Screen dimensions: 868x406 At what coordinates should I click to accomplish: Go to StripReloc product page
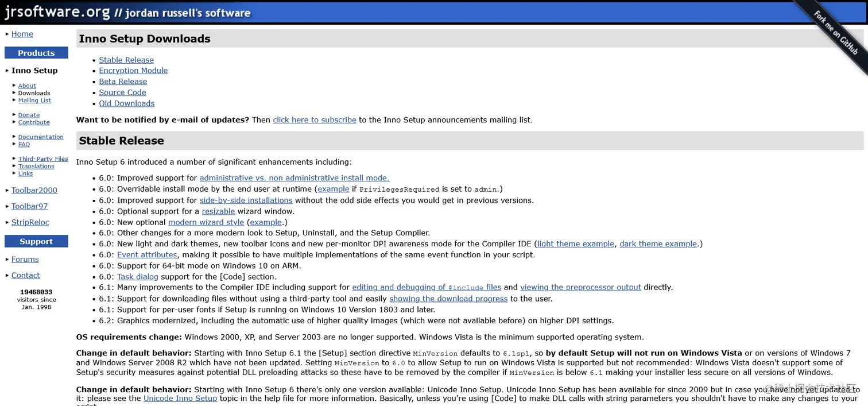[x=30, y=222]
